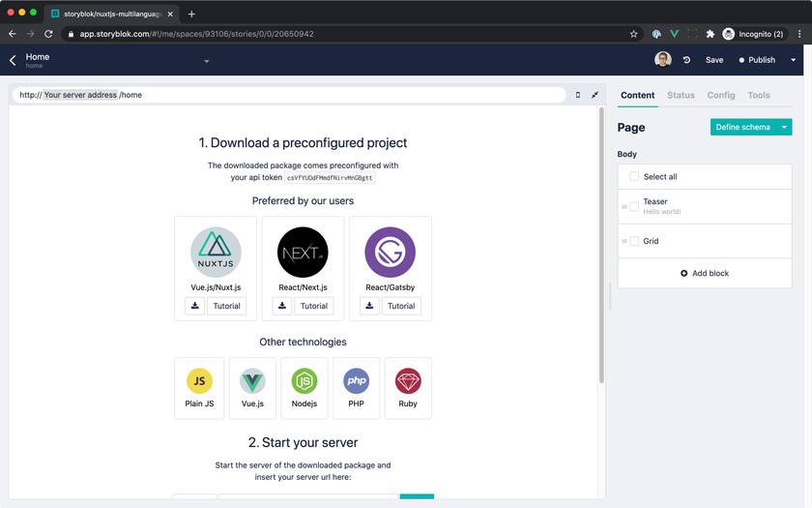Viewport: 812px width, 508px height.
Task: Open the user avatar menu
Action: 663,60
